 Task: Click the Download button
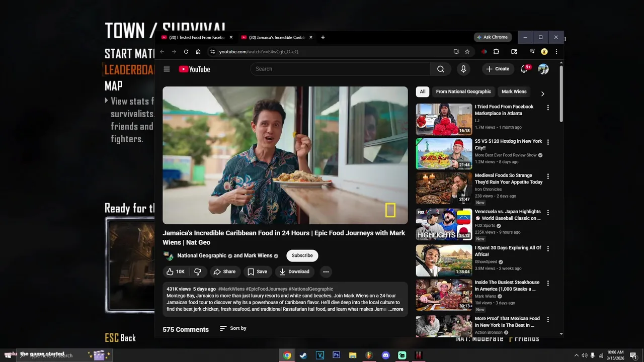(294, 271)
